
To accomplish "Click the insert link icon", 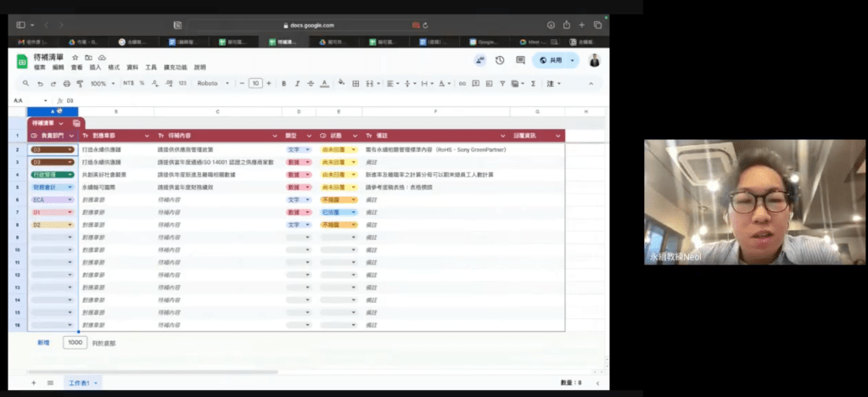I will click(461, 83).
